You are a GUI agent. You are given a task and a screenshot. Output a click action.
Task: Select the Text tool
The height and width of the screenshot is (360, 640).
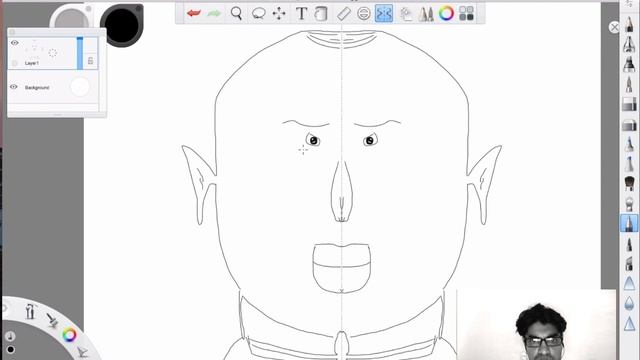click(301, 13)
